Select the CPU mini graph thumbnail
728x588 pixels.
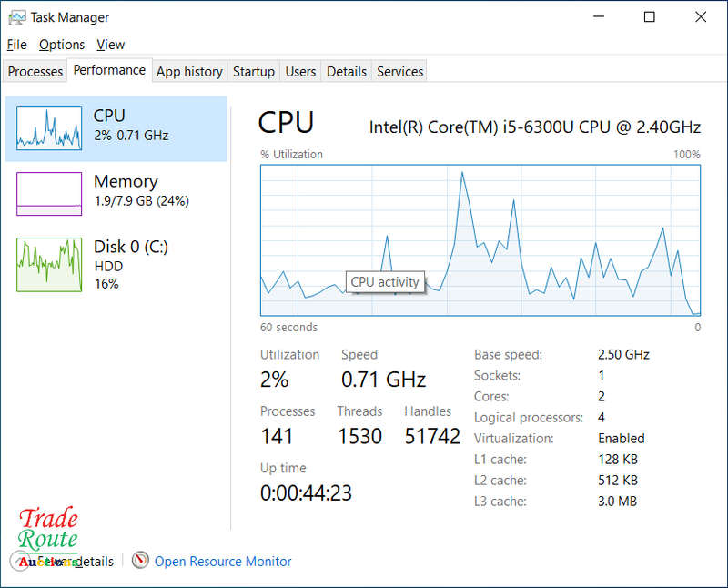[49, 128]
